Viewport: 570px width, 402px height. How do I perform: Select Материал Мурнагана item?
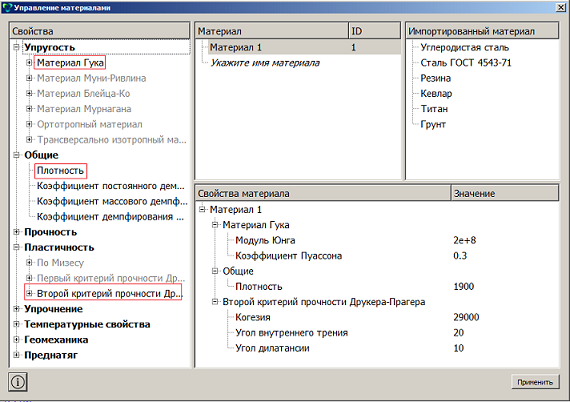tap(84, 109)
